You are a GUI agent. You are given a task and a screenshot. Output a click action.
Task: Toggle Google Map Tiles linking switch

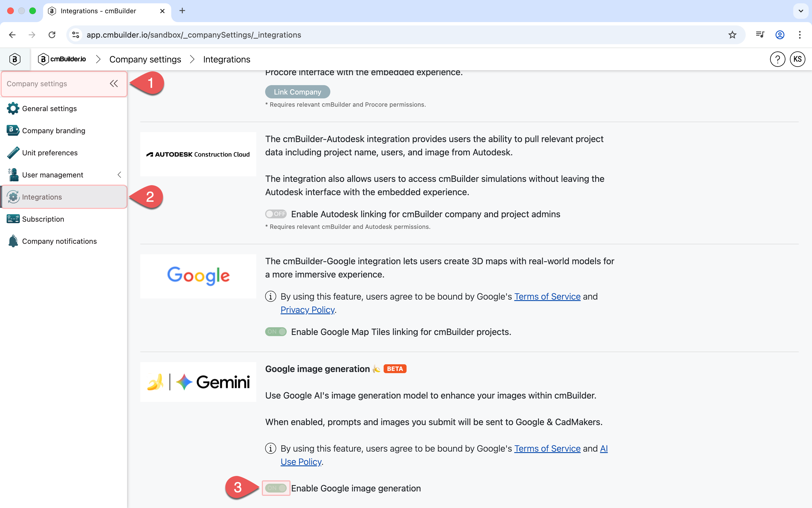click(276, 332)
